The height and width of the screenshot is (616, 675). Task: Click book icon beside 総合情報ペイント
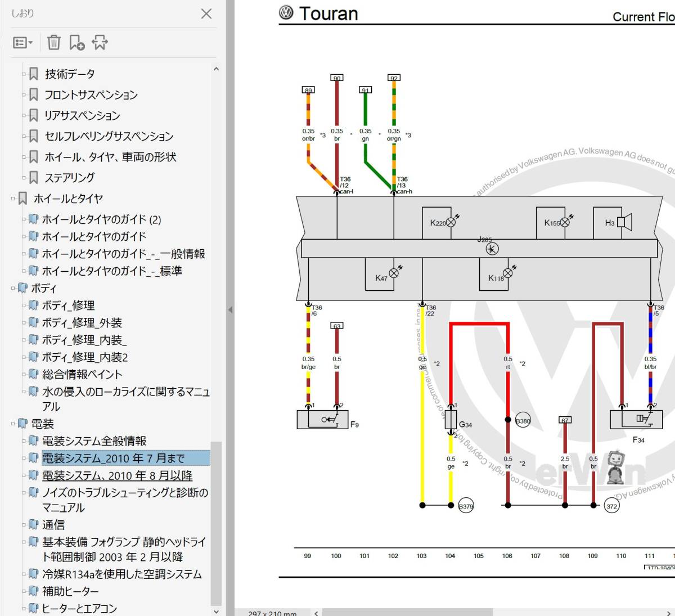34,374
